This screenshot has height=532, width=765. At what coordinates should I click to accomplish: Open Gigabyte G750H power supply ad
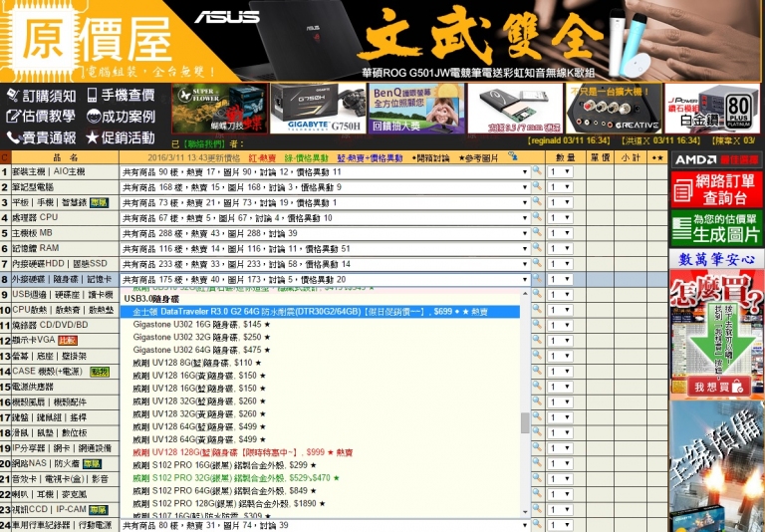coord(318,109)
